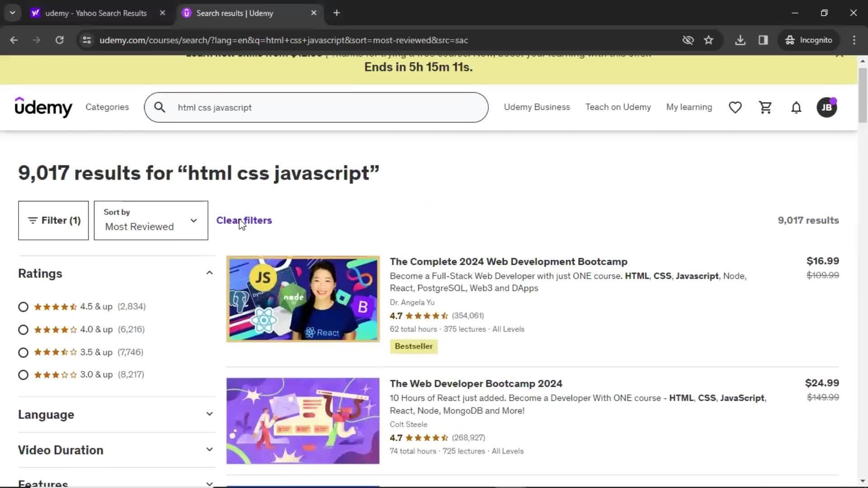The image size is (868, 488).
Task: Click the Categories menu item
Action: tap(107, 107)
